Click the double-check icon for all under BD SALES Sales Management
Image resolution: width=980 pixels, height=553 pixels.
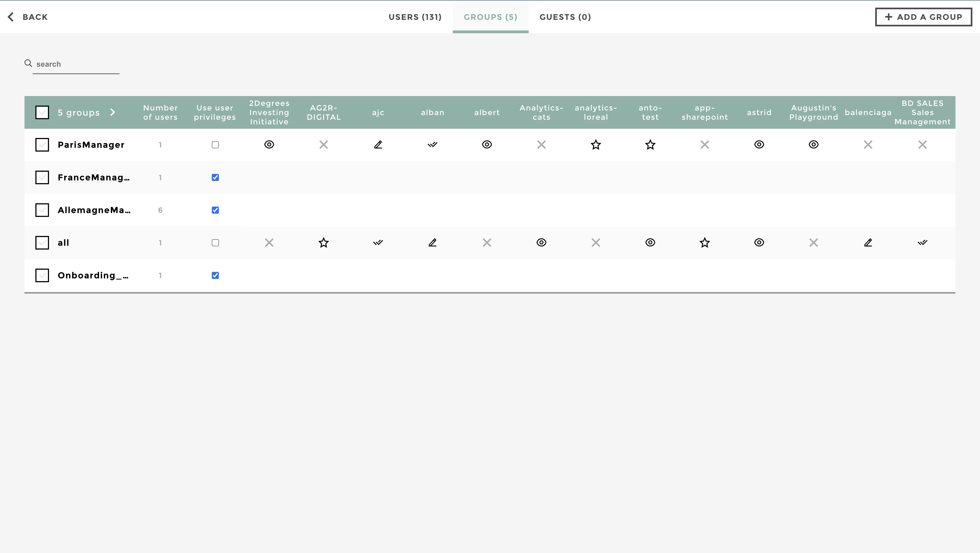(922, 243)
